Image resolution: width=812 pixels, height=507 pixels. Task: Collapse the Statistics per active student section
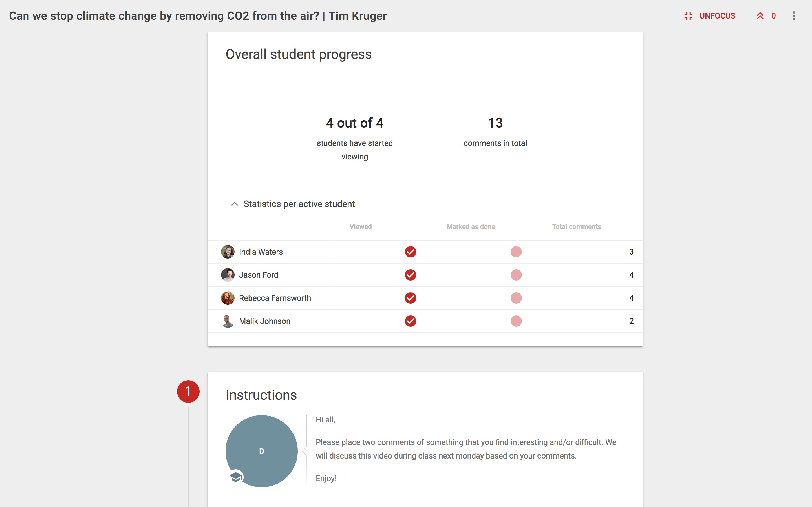point(235,204)
